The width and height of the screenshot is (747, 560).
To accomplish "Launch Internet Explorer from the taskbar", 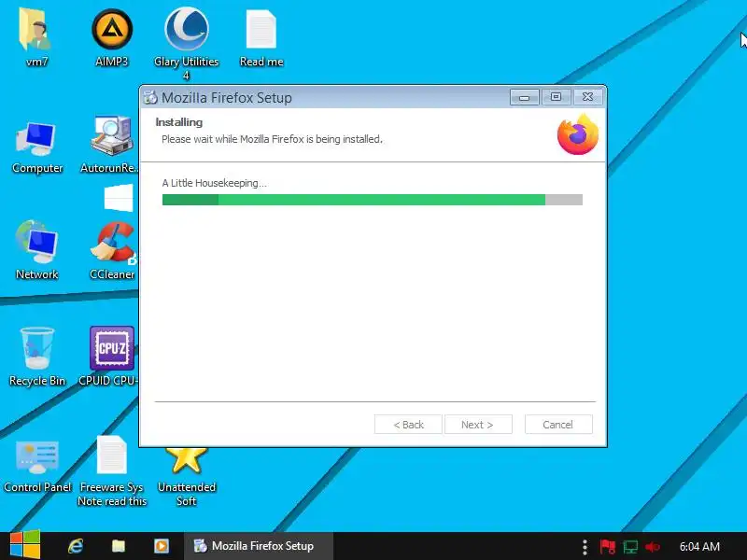I will (x=76, y=546).
